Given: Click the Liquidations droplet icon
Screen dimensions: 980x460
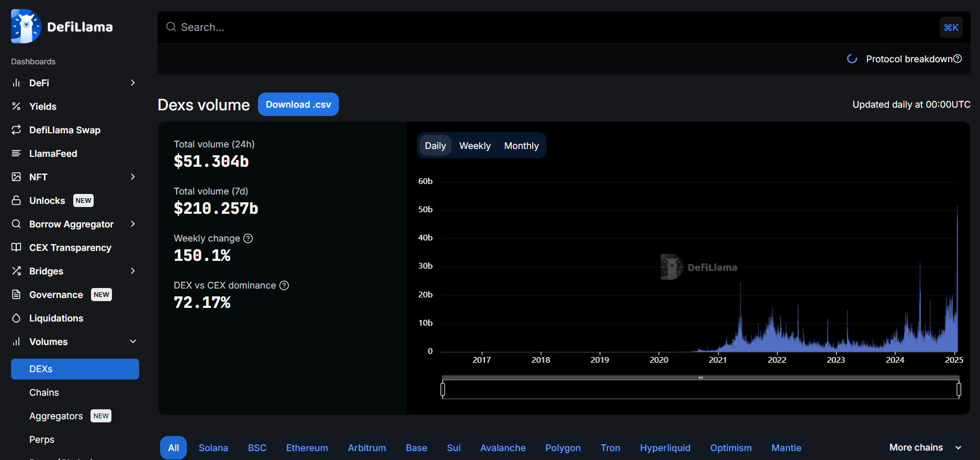Looking at the screenshot, I should coord(16,318).
